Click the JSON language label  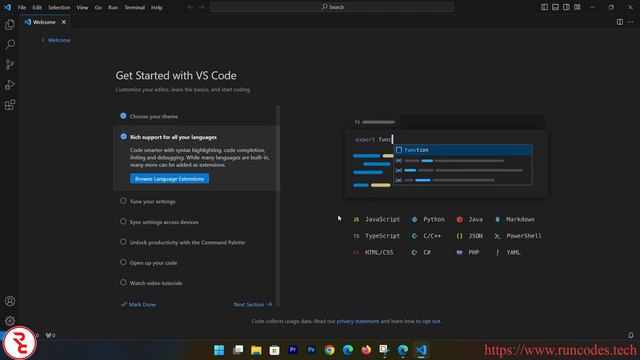coord(476,236)
